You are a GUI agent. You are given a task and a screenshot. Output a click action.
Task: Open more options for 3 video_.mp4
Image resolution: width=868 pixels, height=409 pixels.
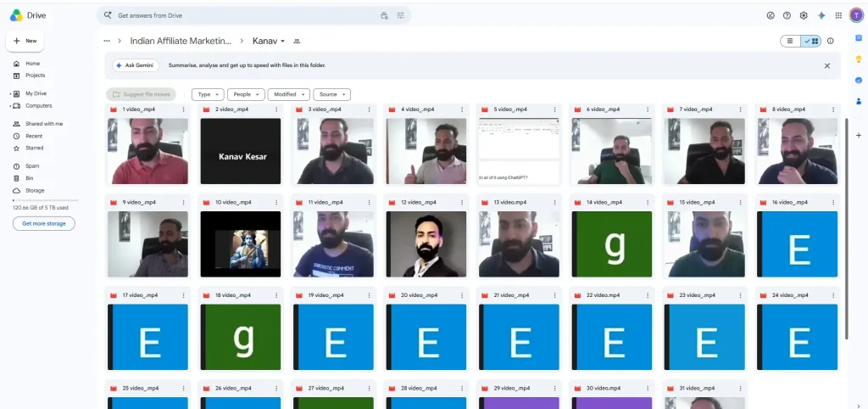point(370,109)
